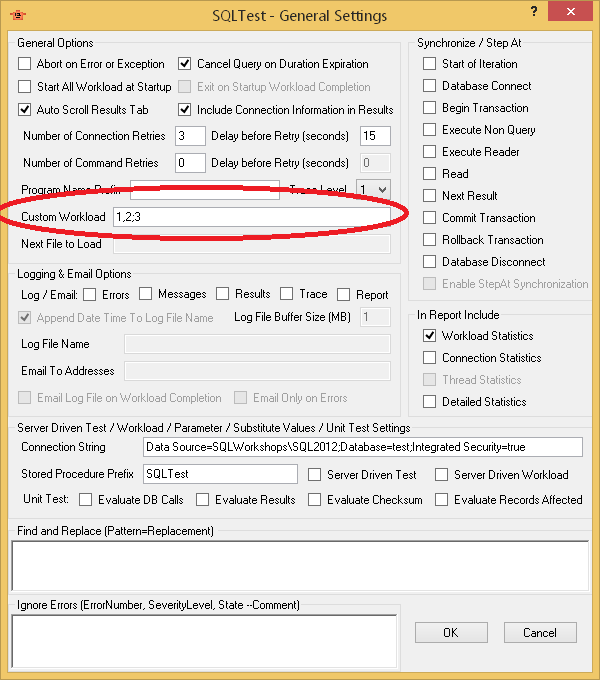Enable logging of Messages

[146, 294]
